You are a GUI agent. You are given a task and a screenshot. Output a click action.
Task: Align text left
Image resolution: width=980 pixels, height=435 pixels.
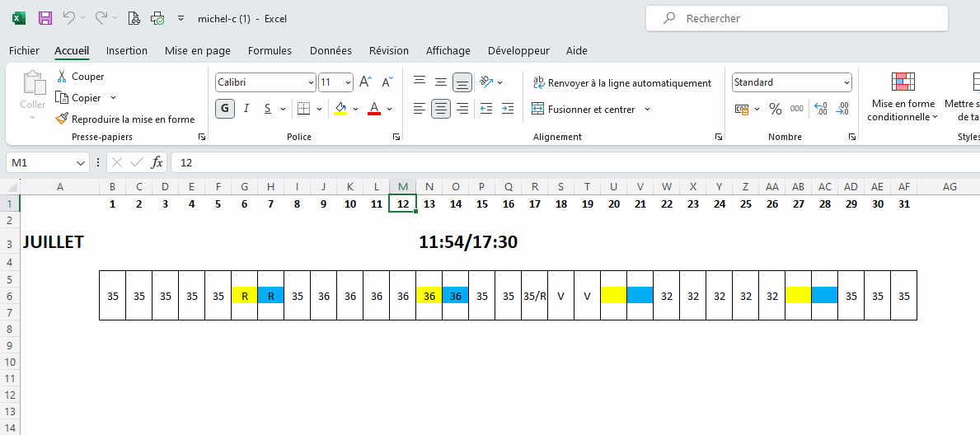click(x=420, y=109)
